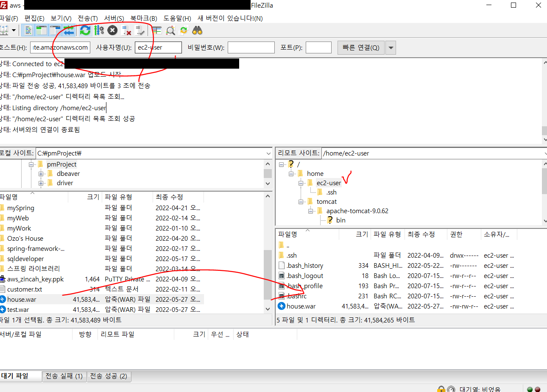The image size is (547, 392).
Task: Toggle the message log display icon
Action: [28, 31]
